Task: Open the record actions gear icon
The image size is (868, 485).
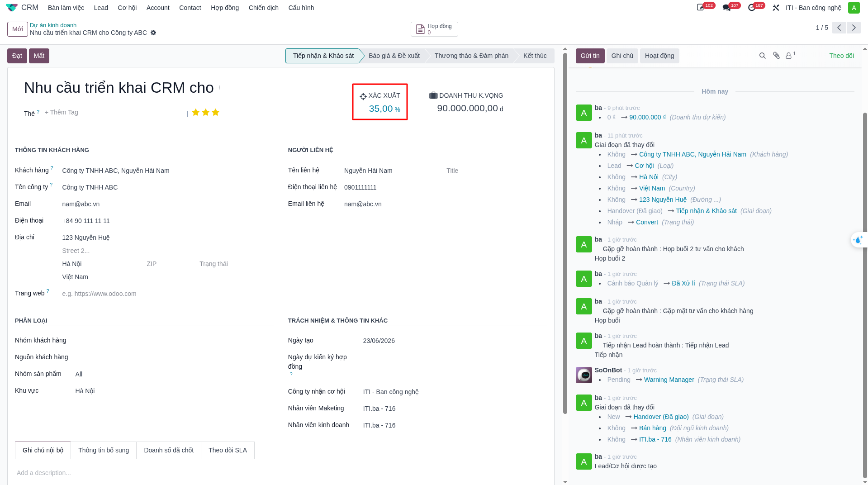Action: tap(153, 33)
